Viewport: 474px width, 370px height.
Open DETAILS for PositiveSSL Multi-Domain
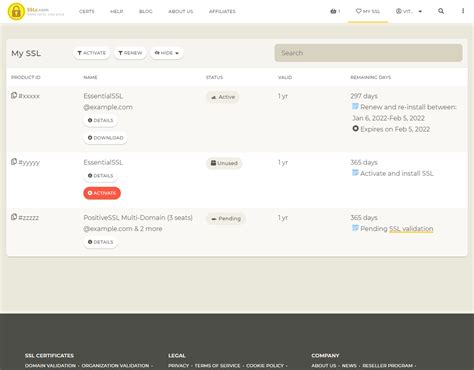100,242
